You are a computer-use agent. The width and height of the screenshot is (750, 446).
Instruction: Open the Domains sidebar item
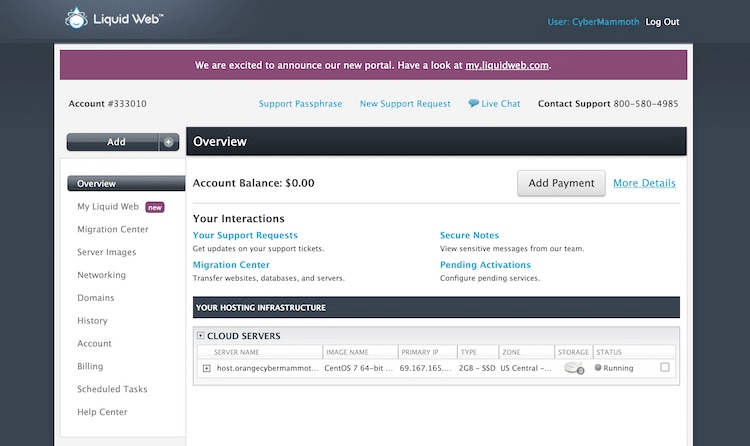(96, 298)
